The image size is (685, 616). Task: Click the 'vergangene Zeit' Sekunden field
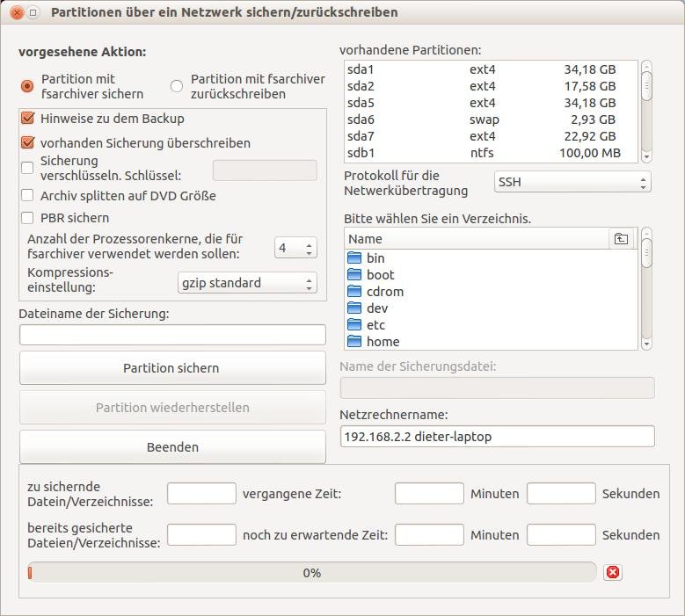[x=561, y=493]
